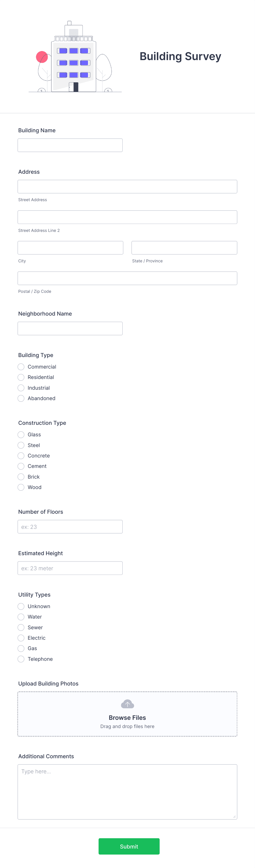Click the Number of Floors field

click(70, 526)
